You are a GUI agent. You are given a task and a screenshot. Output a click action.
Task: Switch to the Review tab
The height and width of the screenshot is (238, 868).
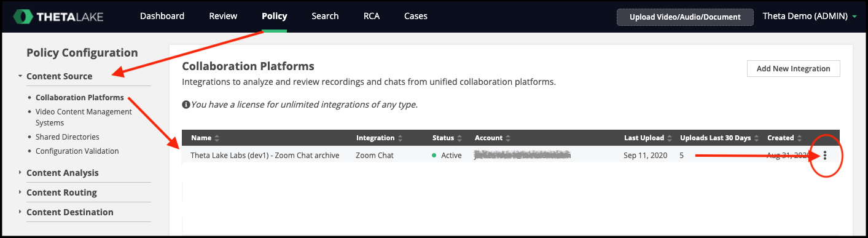coord(223,16)
